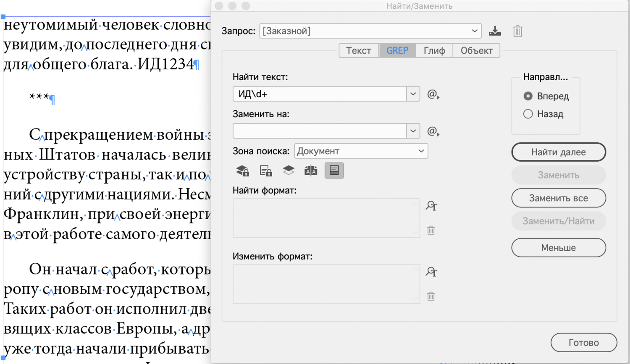The width and height of the screenshot is (630, 364).
Task: Click the save query icon
Action: point(495,31)
